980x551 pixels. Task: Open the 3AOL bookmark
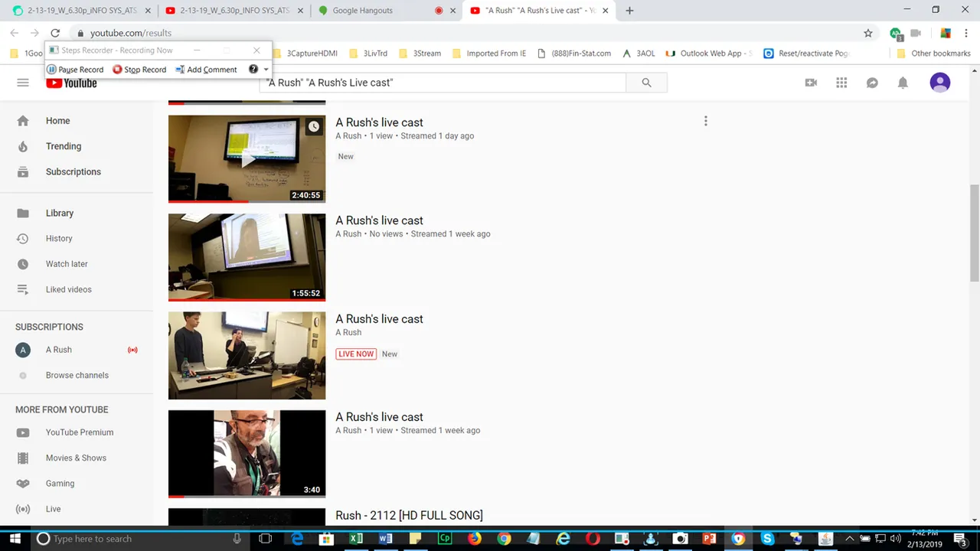pyautogui.click(x=639, y=54)
